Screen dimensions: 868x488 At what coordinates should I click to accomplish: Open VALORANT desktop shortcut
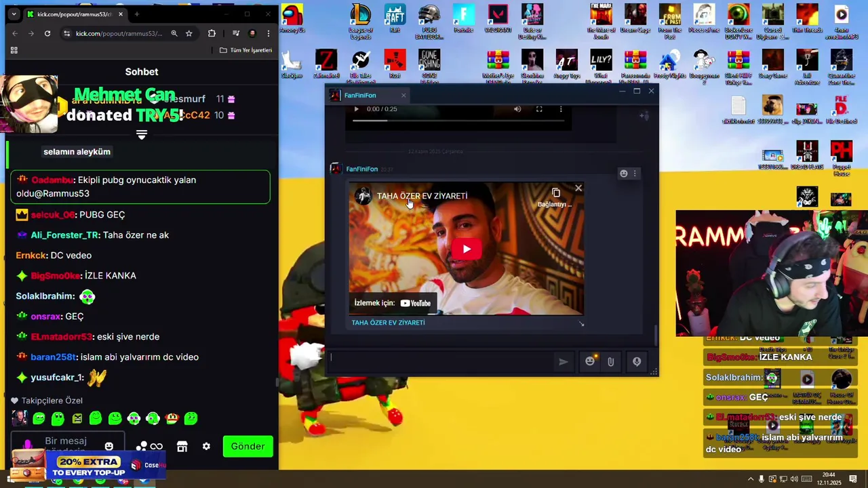pyautogui.click(x=498, y=19)
